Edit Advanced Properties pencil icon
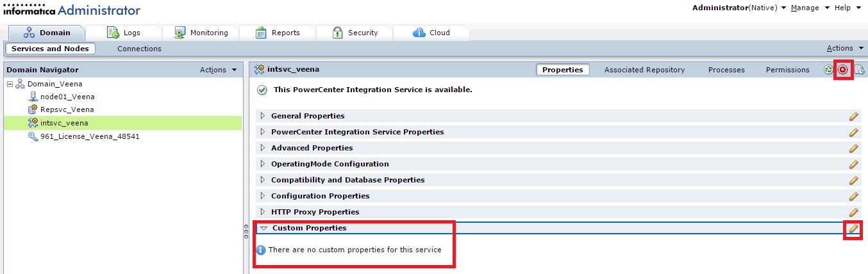 coord(853,148)
